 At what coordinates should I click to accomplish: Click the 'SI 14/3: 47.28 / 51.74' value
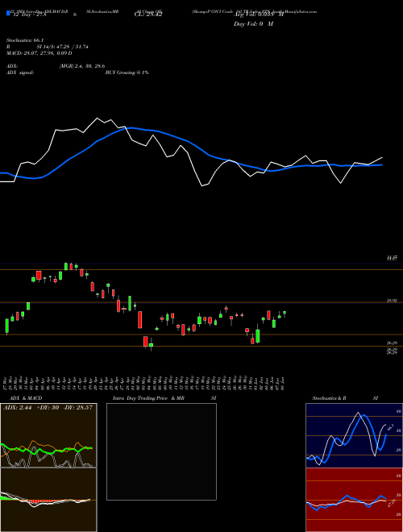pos(63,47)
